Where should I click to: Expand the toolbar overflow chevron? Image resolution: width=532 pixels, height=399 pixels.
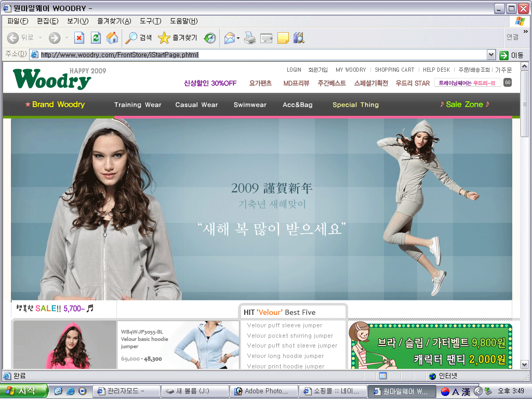526,32
